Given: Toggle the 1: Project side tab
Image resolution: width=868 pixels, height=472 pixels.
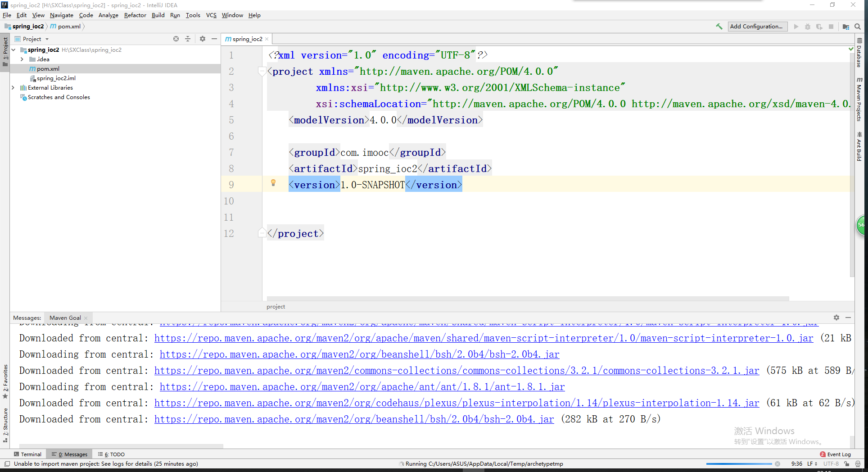Looking at the screenshot, I should pyautogui.click(x=5, y=51).
